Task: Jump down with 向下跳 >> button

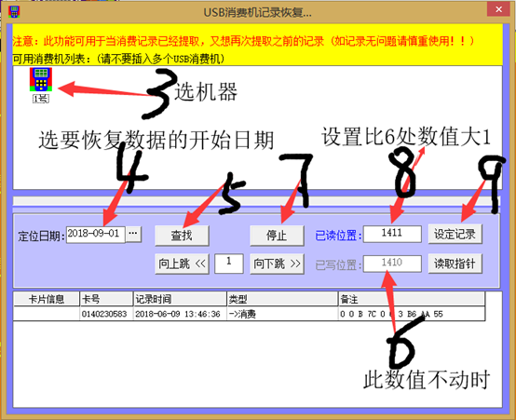Action: click(277, 264)
